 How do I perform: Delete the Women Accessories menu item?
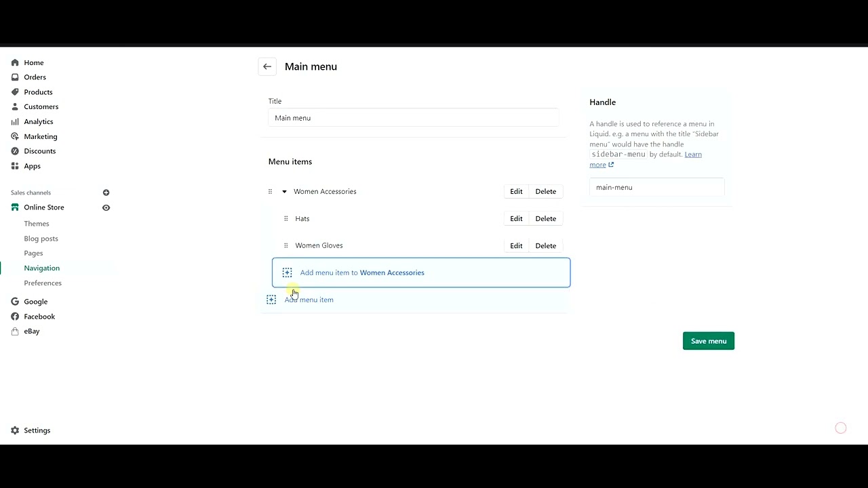point(546,192)
